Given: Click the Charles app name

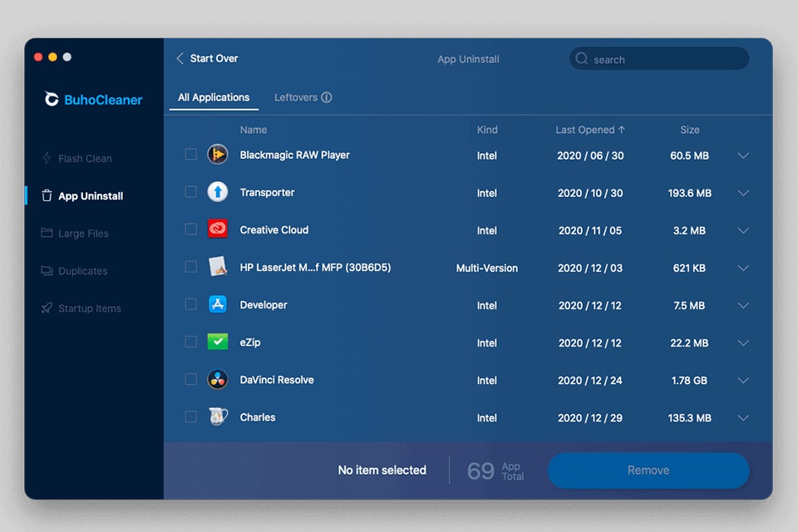Looking at the screenshot, I should pos(258,417).
